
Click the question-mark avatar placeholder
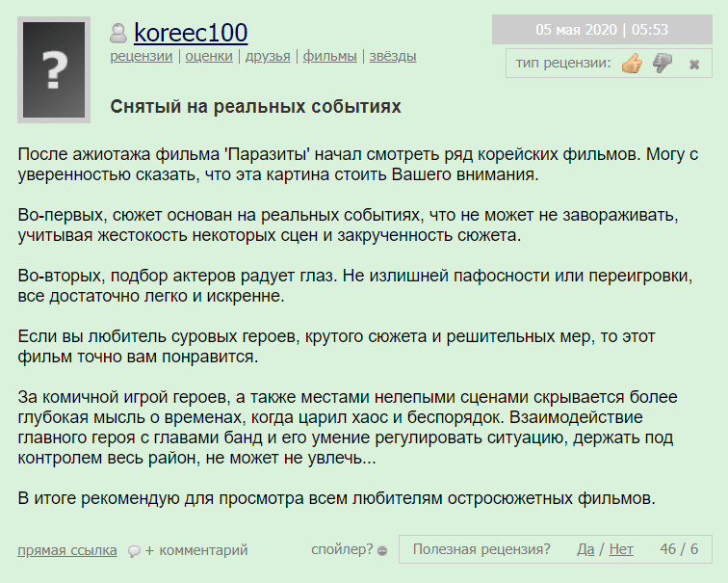pyautogui.click(x=54, y=69)
